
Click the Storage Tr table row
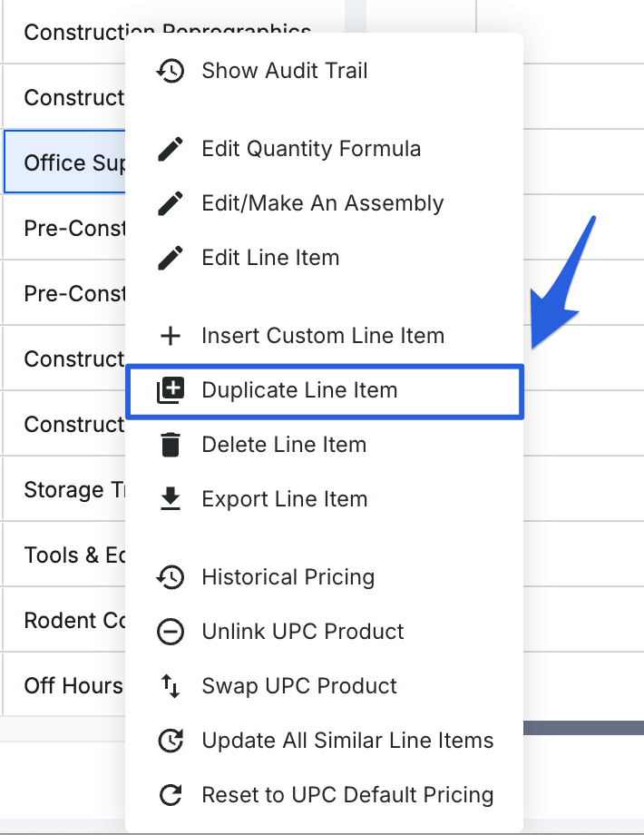coord(65,490)
